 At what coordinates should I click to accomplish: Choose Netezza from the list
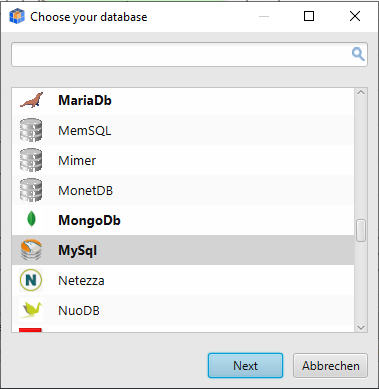tap(183, 280)
